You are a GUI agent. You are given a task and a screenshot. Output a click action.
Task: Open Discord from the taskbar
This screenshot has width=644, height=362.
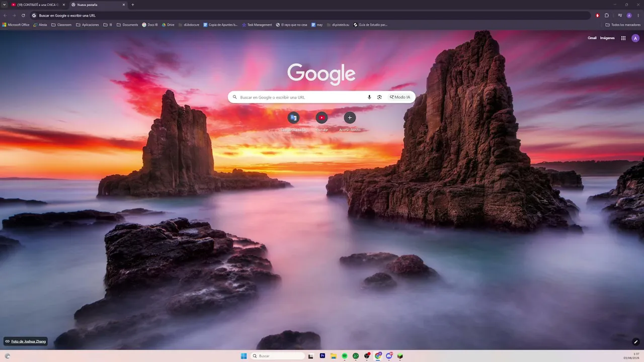point(389,356)
